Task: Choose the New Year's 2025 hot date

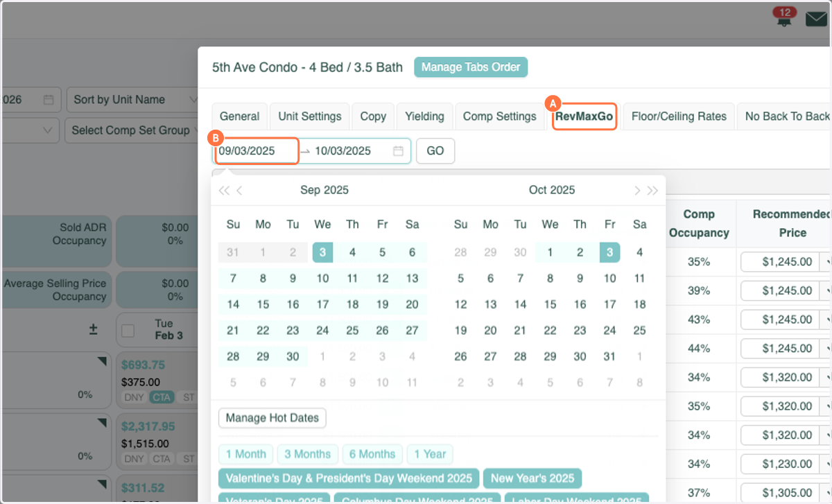Action: click(532, 478)
